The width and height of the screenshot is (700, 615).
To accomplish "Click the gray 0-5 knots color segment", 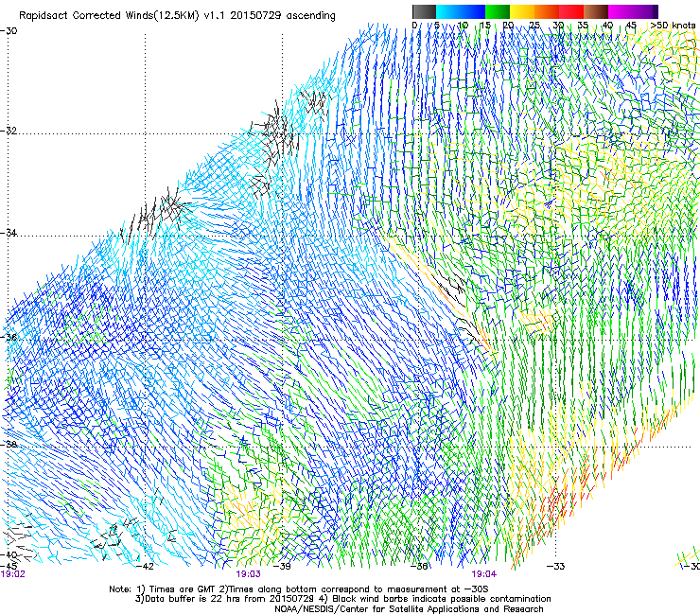I will (x=424, y=11).
